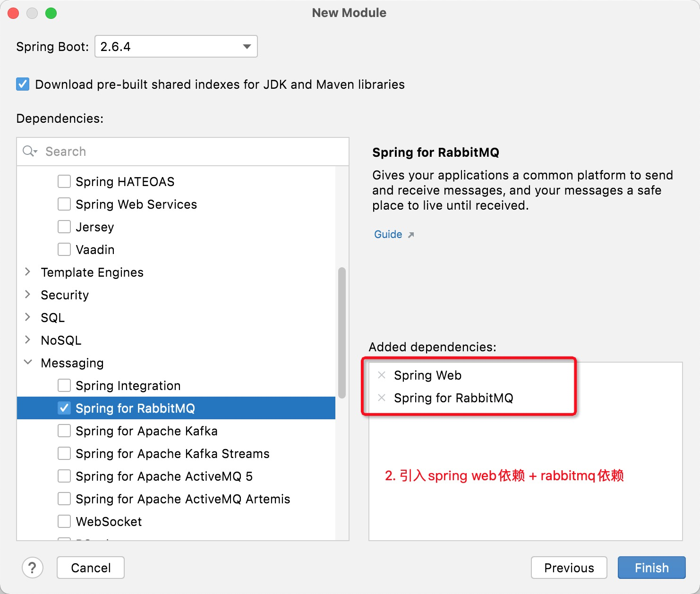Viewport: 700px width, 594px height.
Task: Check the Spring HATEOAS checkbox
Action: click(x=64, y=181)
